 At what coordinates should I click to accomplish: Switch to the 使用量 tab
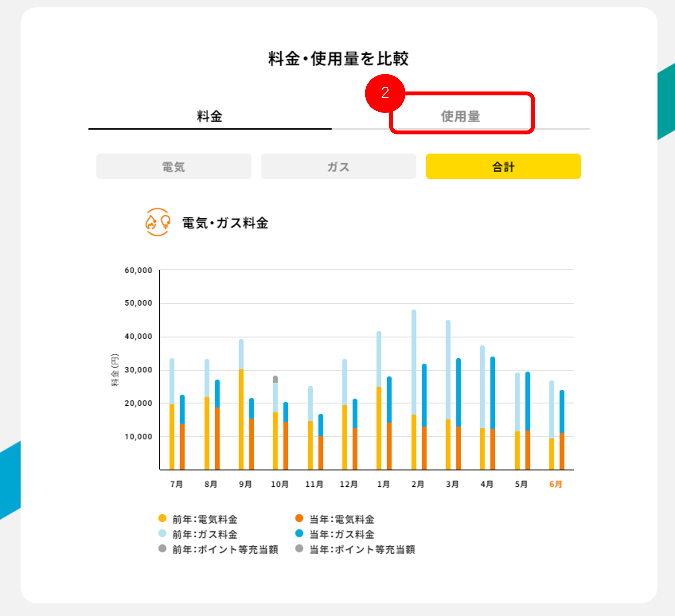(x=461, y=116)
